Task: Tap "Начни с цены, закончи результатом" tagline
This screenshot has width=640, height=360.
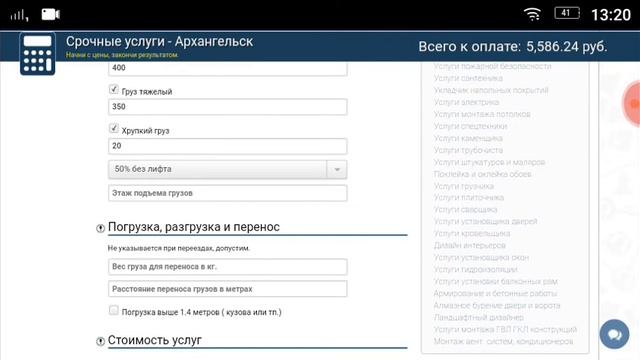Action: click(x=122, y=55)
